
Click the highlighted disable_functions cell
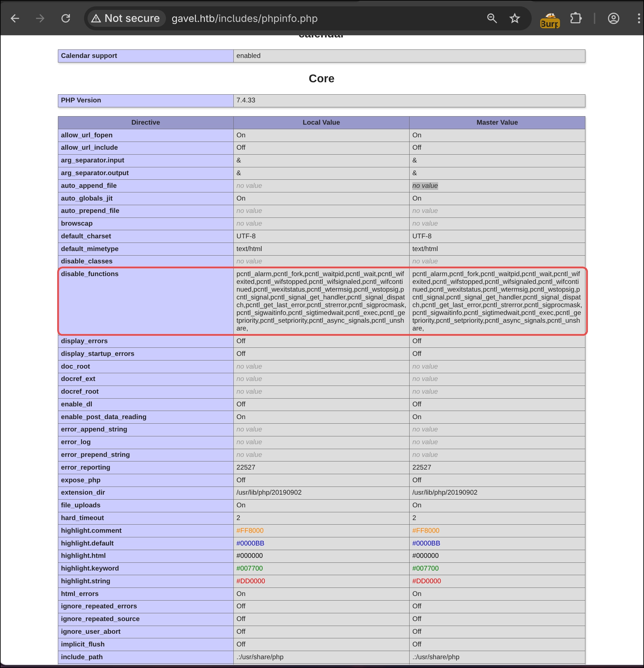pyautogui.click(x=321, y=301)
